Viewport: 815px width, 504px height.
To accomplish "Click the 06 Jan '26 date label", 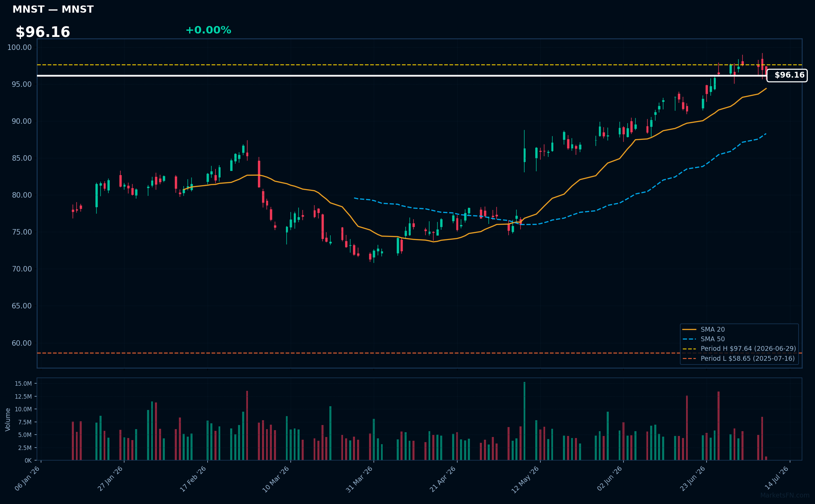I will click(27, 479).
